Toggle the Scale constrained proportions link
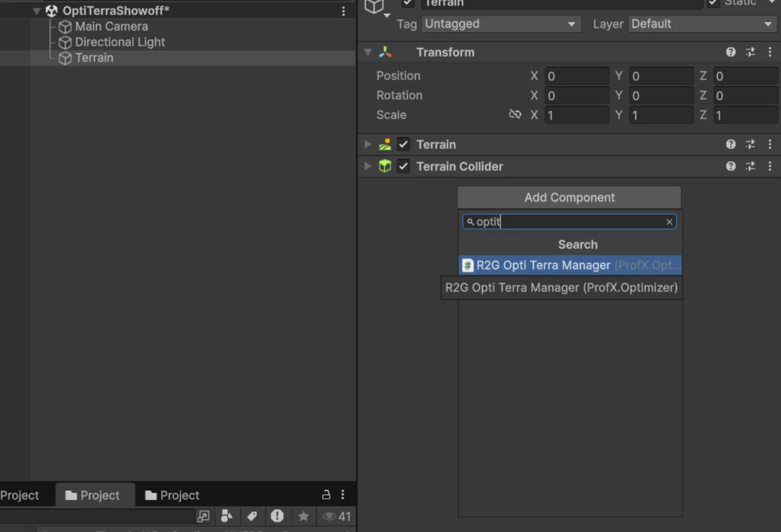781x532 pixels. pos(515,115)
